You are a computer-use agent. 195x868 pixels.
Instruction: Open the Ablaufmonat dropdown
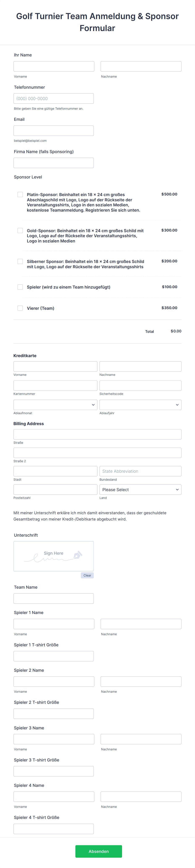click(55, 405)
